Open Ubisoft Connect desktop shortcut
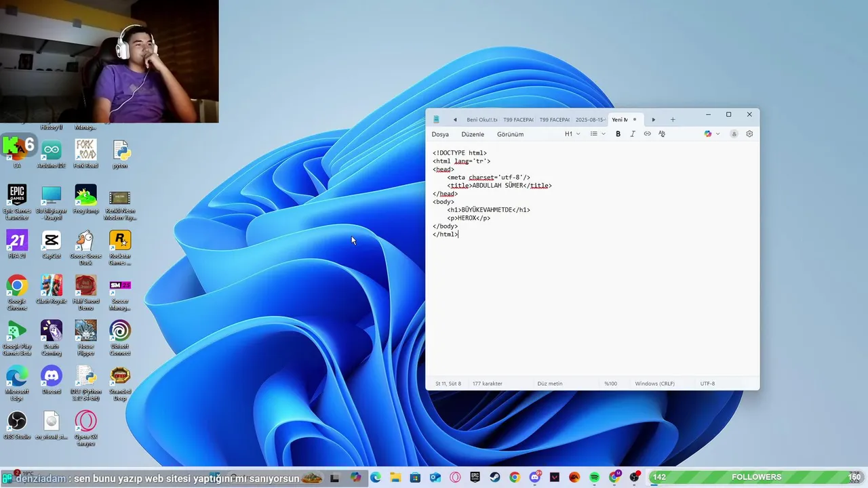This screenshot has height=488, width=868. tap(120, 338)
